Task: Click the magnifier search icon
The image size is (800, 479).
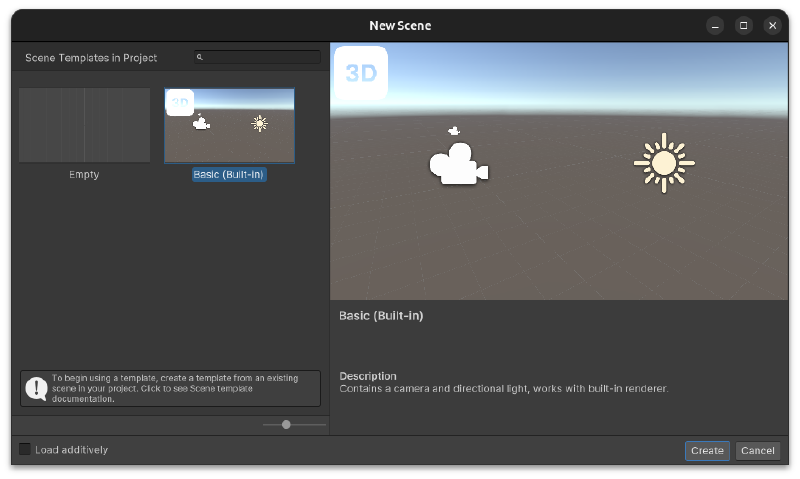Action: pyautogui.click(x=199, y=57)
